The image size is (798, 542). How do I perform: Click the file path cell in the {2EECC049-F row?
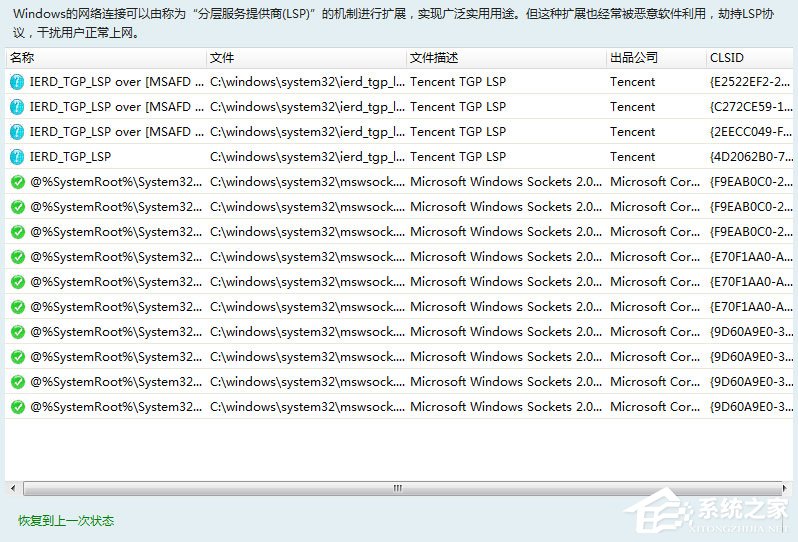pos(307,132)
